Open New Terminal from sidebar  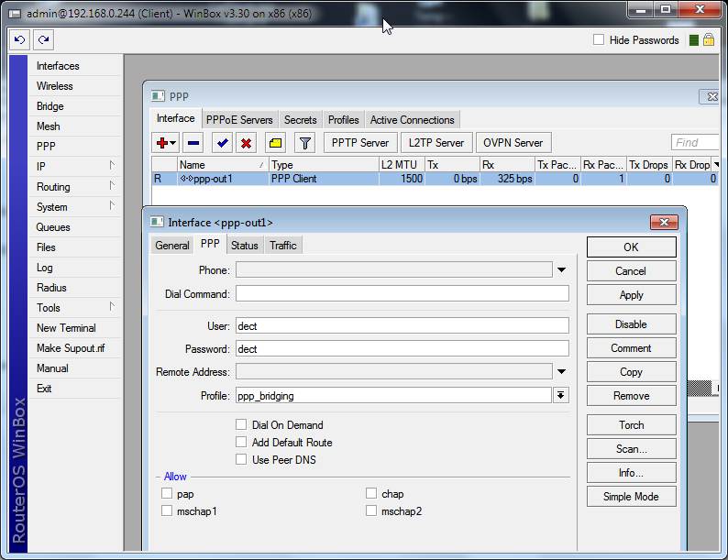[74, 327]
